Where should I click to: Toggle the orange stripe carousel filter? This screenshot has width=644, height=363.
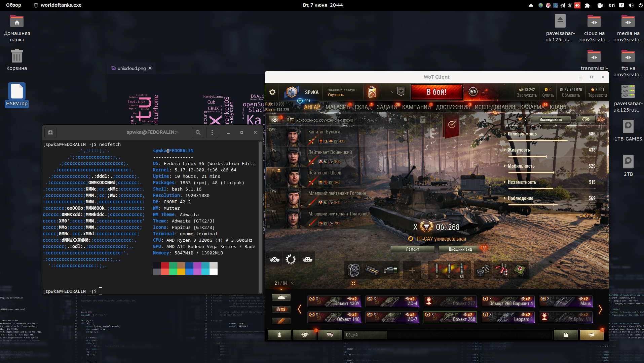(281, 321)
